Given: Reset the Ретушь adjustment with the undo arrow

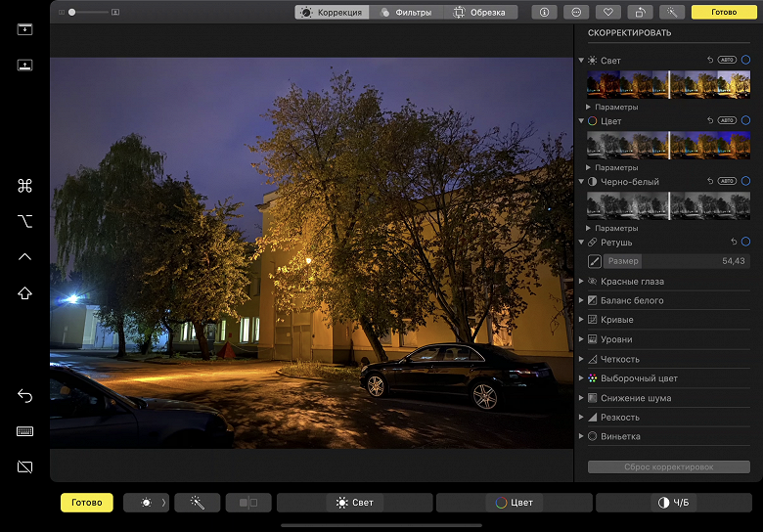Looking at the screenshot, I should pyautogui.click(x=734, y=242).
